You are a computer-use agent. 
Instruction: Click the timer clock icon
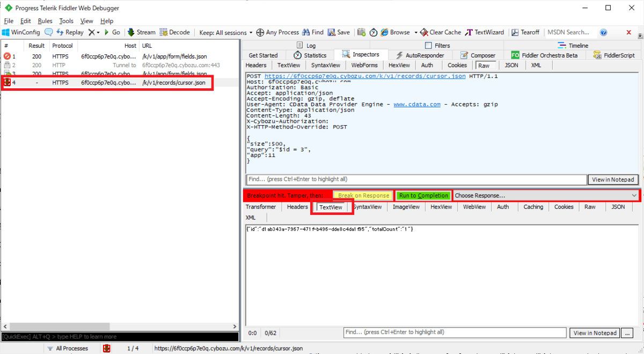pyautogui.click(x=374, y=32)
